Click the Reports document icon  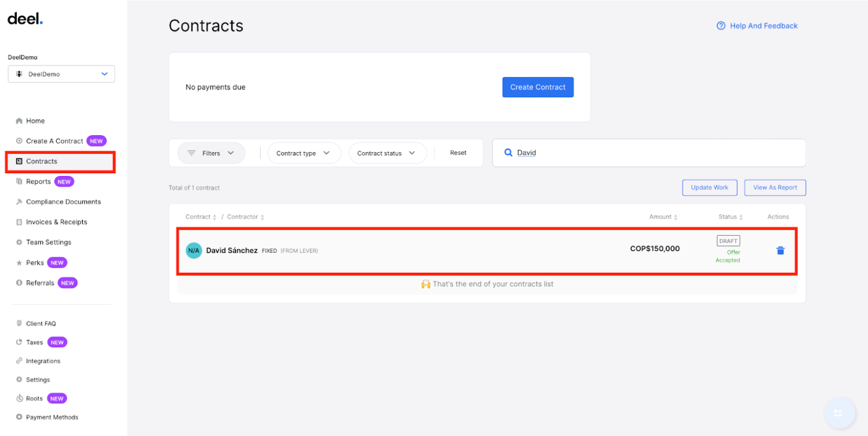19,182
